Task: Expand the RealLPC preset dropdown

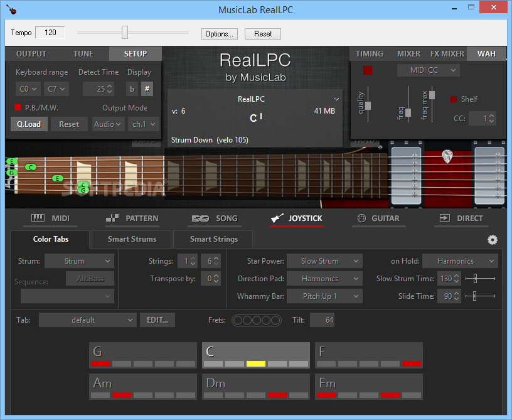Action: click(x=336, y=99)
